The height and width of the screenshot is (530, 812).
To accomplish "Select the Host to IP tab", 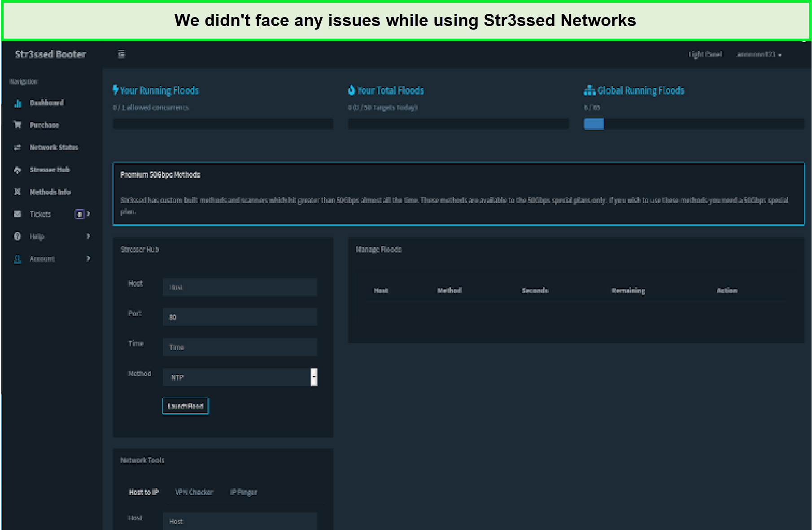I will (x=144, y=492).
